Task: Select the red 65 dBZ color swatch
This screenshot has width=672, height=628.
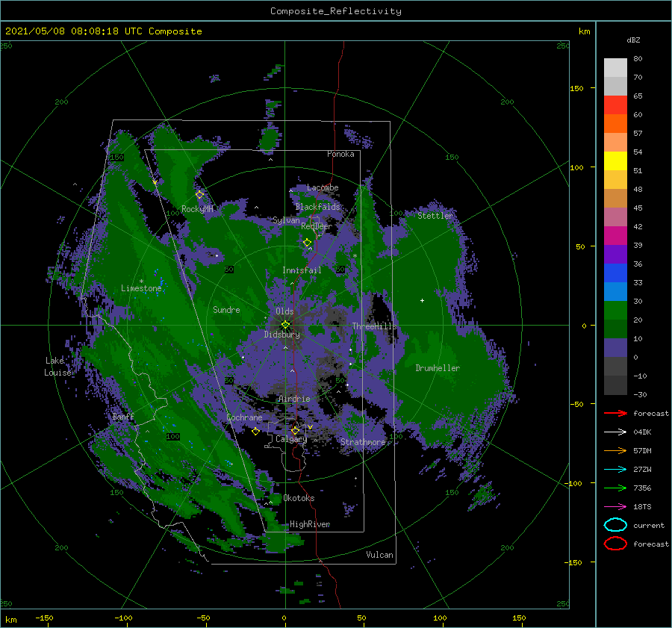Action: pyautogui.click(x=615, y=105)
